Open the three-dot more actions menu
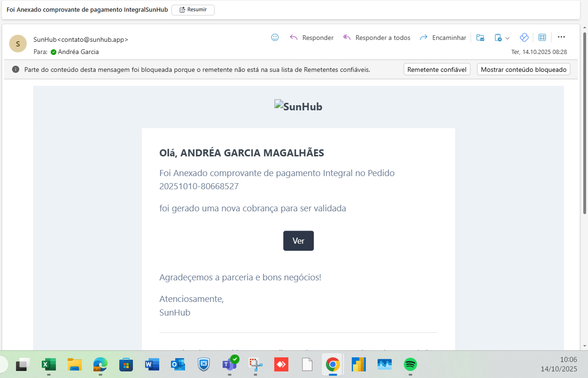 [561, 37]
